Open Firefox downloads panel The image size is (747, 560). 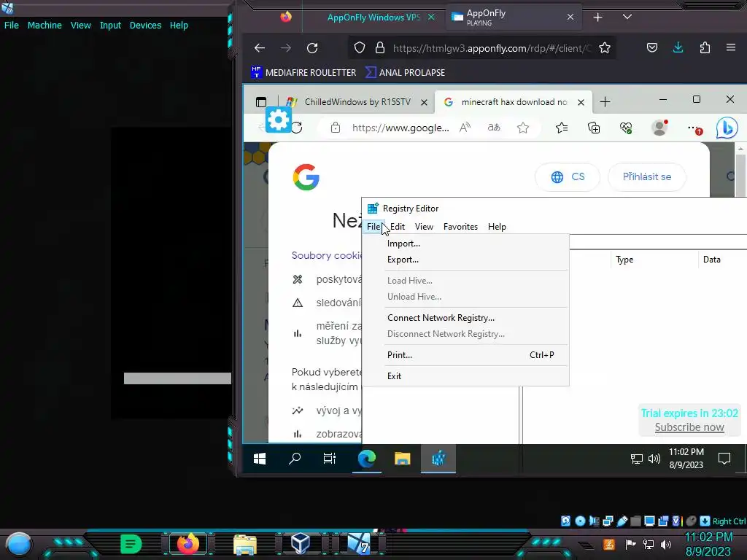(678, 47)
